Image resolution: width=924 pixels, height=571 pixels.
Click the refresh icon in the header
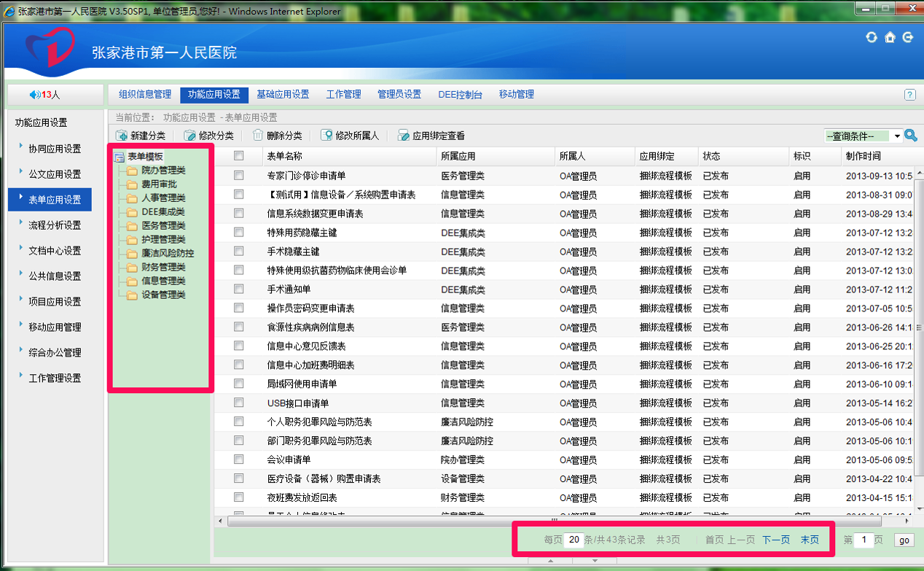(x=872, y=36)
